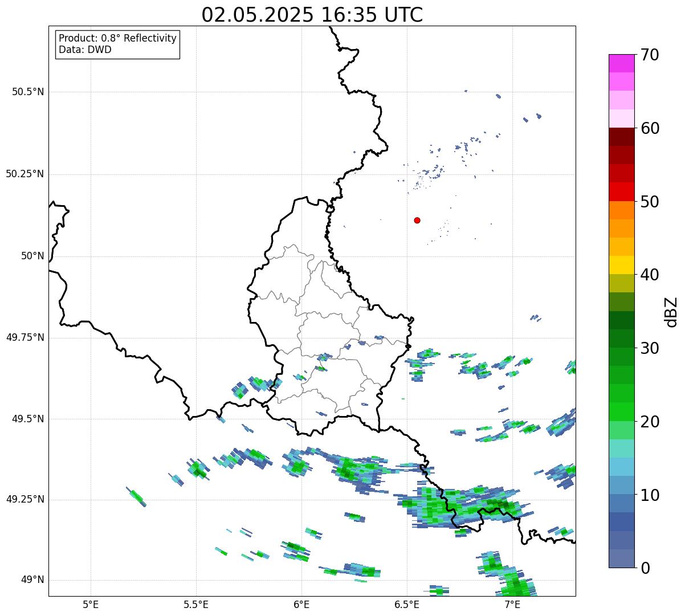Click the colorbar value 50
This screenshot has height=616, width=685.
pyautogui.click(x=650, y=202)
